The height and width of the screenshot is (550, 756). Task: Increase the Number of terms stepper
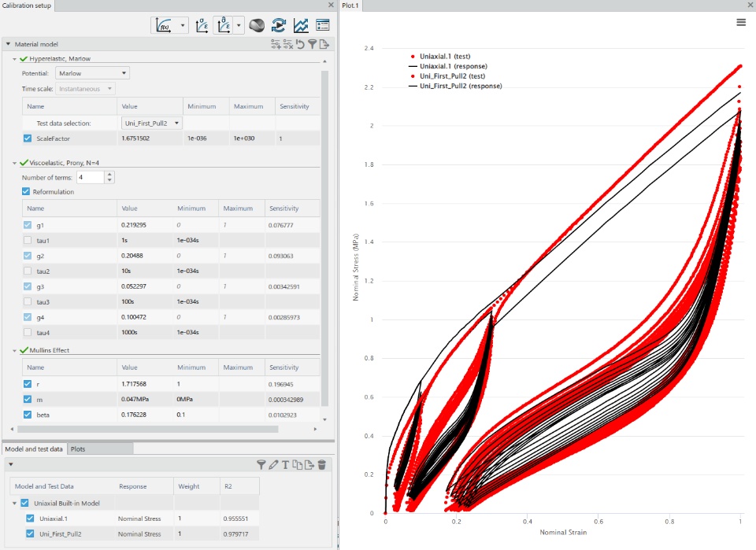[110, 175]
